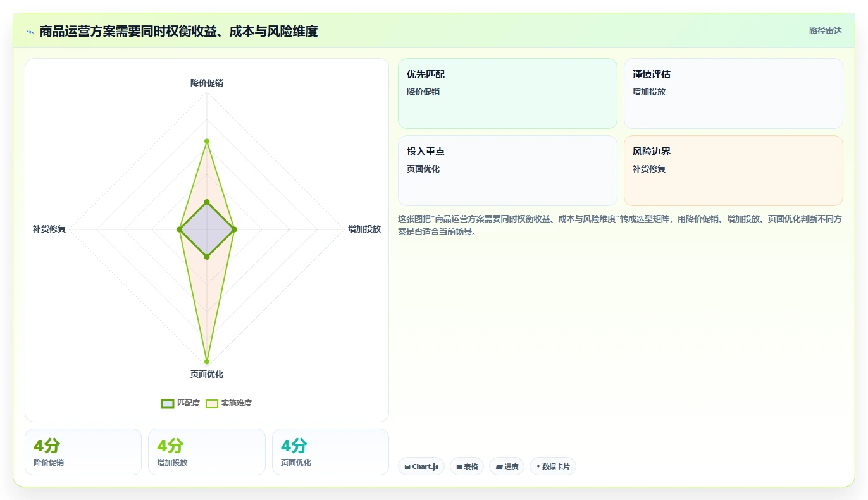Click the 匹配度 data point toward 增加投放
The width and height of the screenshot is (868, 500).
(x=234, y=229)
